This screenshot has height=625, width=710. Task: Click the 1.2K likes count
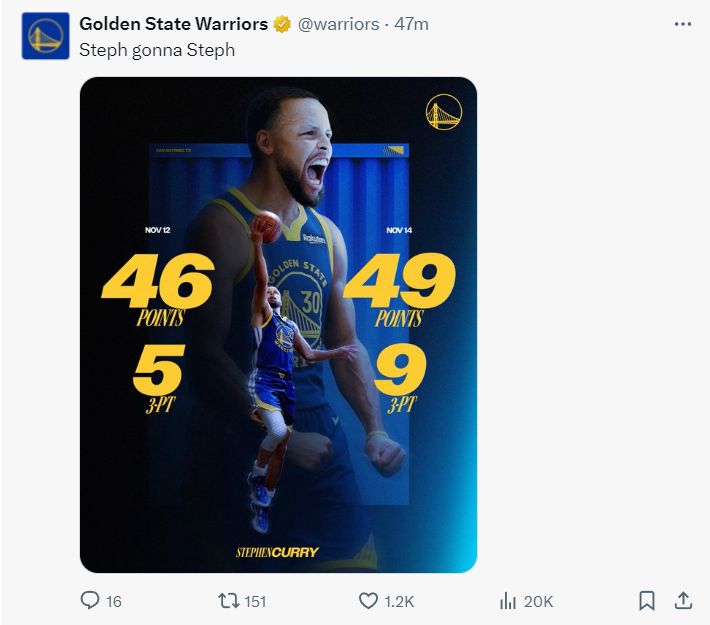click(399, 601)
